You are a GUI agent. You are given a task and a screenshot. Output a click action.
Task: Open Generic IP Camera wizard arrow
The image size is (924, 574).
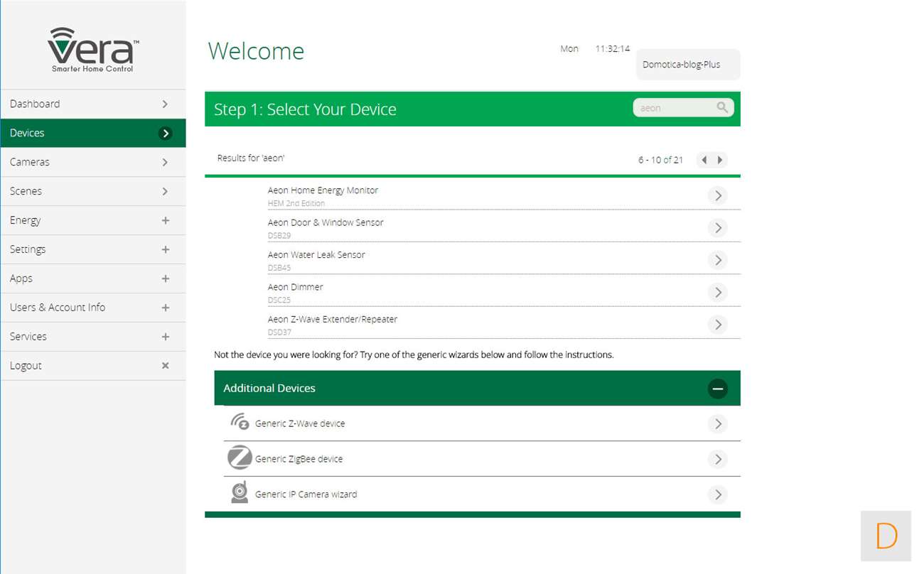[718, 494]
